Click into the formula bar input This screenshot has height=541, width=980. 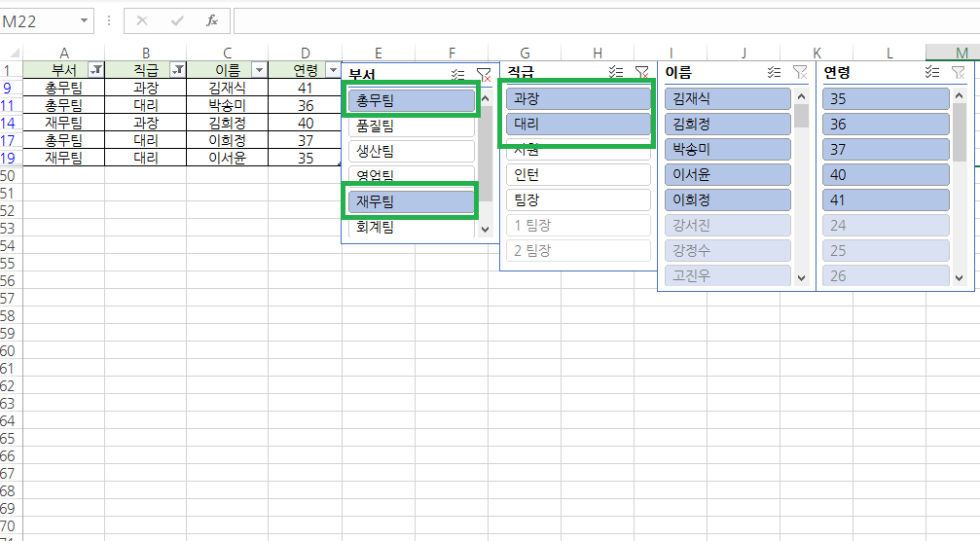coord(606,21)
